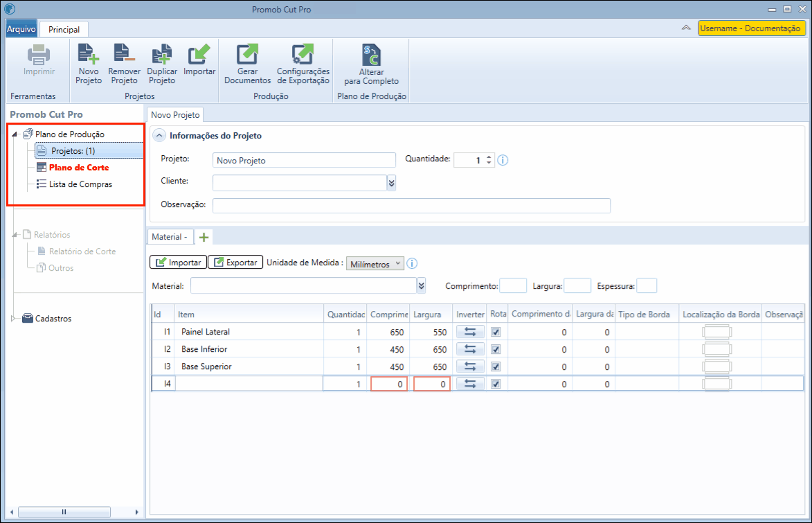Click the info icon beside Quantidade
This screenshot has width=812, height=523.
tap(503, 160)
